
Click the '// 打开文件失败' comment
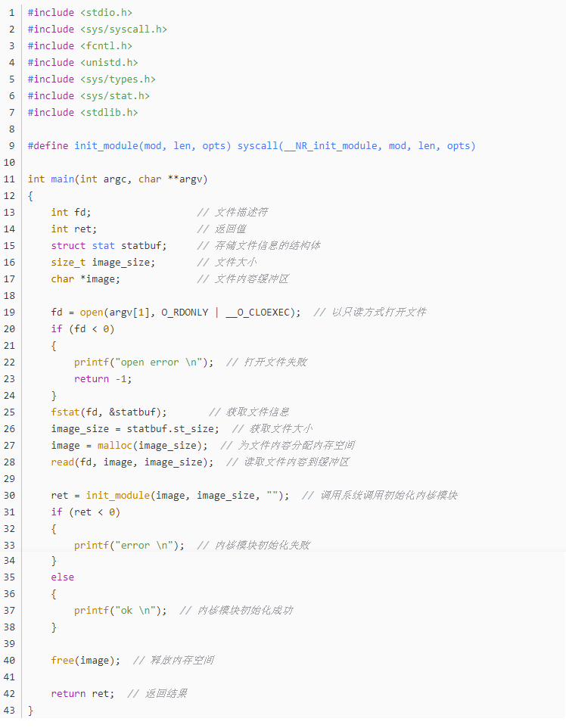[x=266, y=362]
